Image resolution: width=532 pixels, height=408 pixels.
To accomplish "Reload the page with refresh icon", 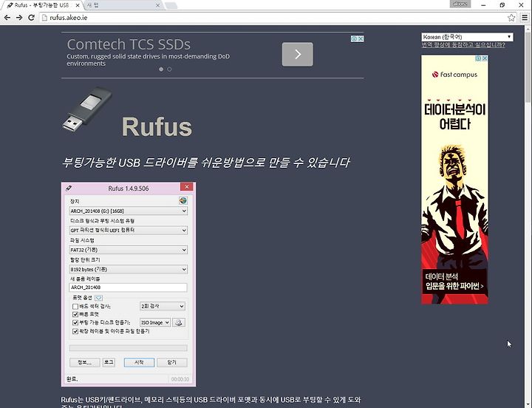I will [31, 18].
